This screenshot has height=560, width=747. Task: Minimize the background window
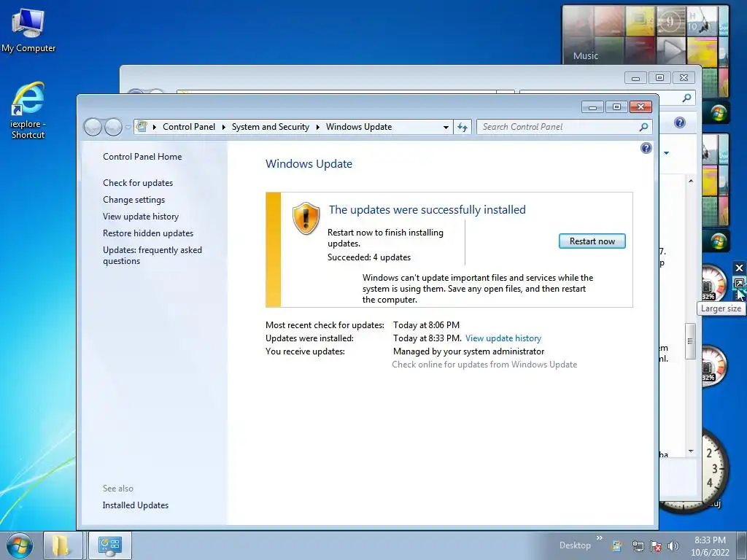(635, 77)
